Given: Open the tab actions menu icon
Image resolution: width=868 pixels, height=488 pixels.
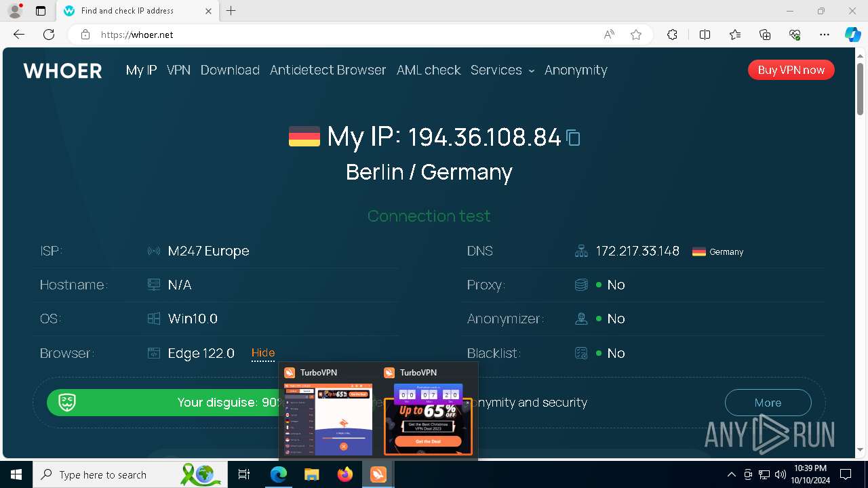Looking at the screenshot, I should 41,11.
